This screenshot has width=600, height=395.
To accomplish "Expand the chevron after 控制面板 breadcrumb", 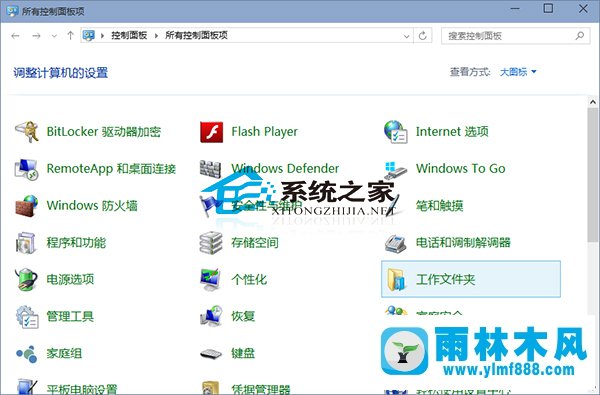I will click(156, 36).
